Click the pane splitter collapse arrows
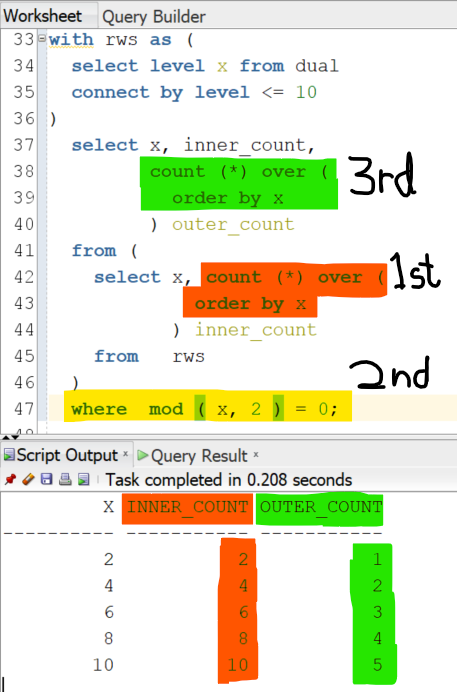This screenshot has width=457, height=692. click(x=9, y=437)
